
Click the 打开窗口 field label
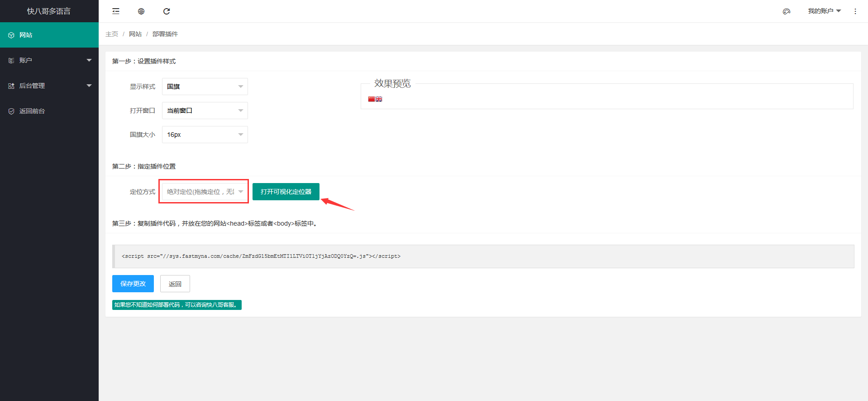[143, 111]
